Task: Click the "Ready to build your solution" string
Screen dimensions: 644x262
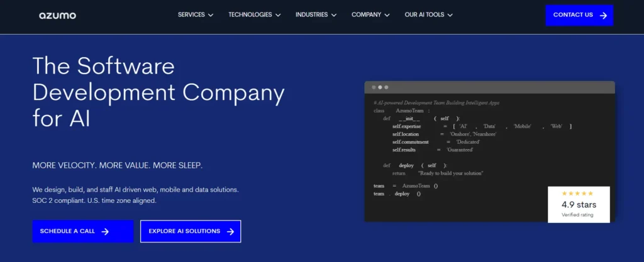Action: tap(450, 173)
